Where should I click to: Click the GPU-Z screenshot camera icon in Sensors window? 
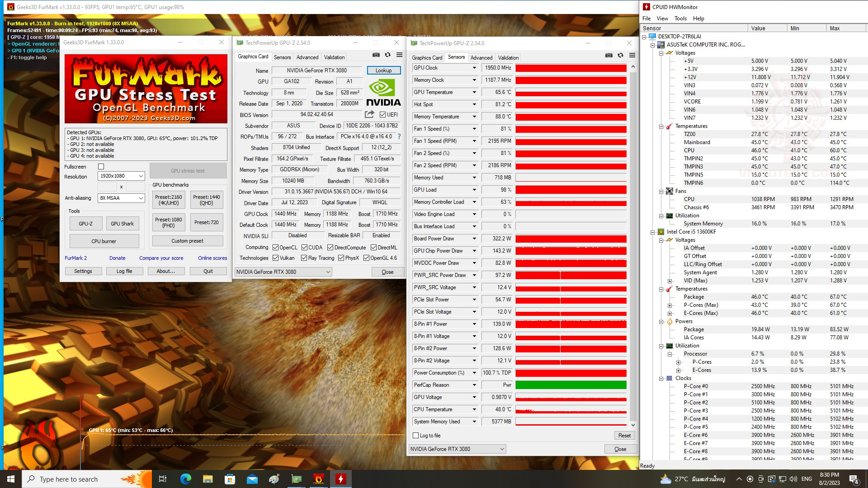609,55
